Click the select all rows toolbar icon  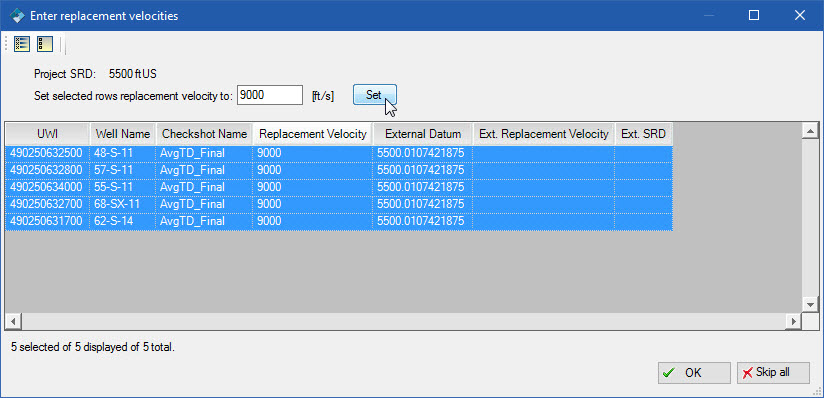click(x=22, y=44)
